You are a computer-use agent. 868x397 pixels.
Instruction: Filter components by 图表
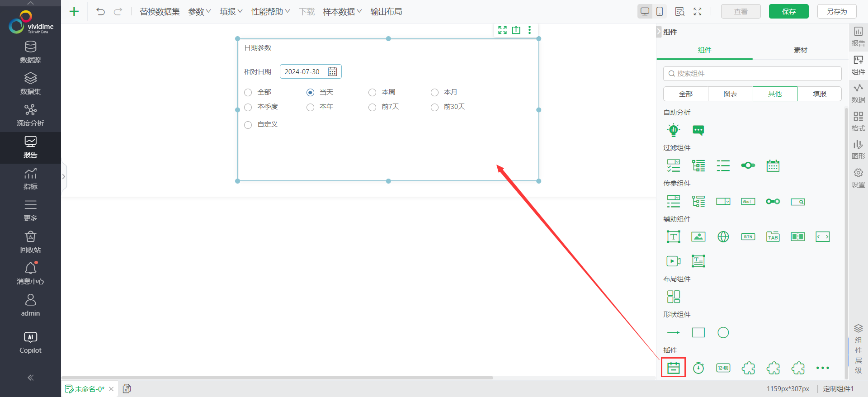(x=731, y=94)
